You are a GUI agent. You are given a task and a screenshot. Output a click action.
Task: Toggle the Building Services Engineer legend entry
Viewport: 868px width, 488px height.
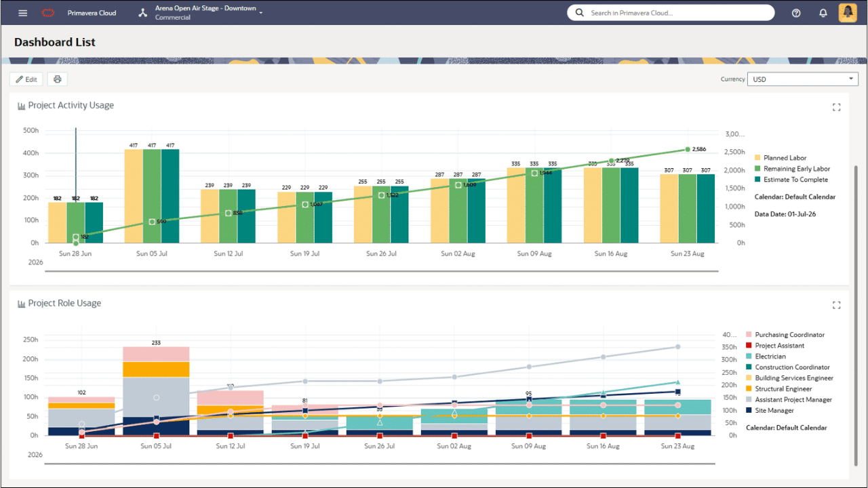[789, 378]
